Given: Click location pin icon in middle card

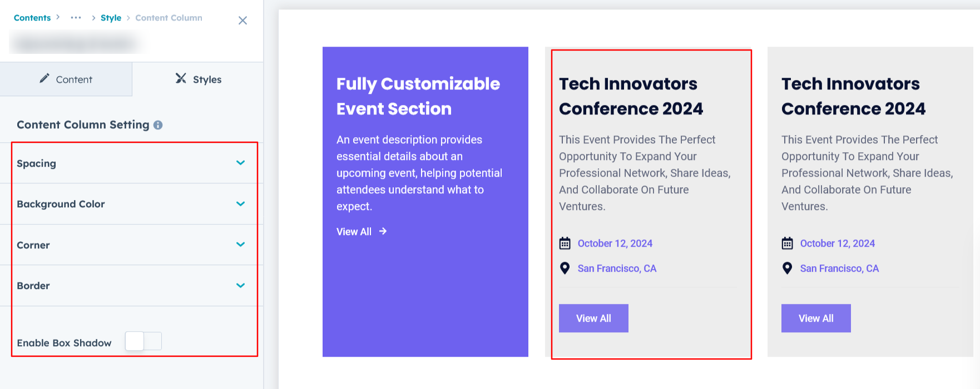Looking at the screenshot, I should tap(565, 268).
